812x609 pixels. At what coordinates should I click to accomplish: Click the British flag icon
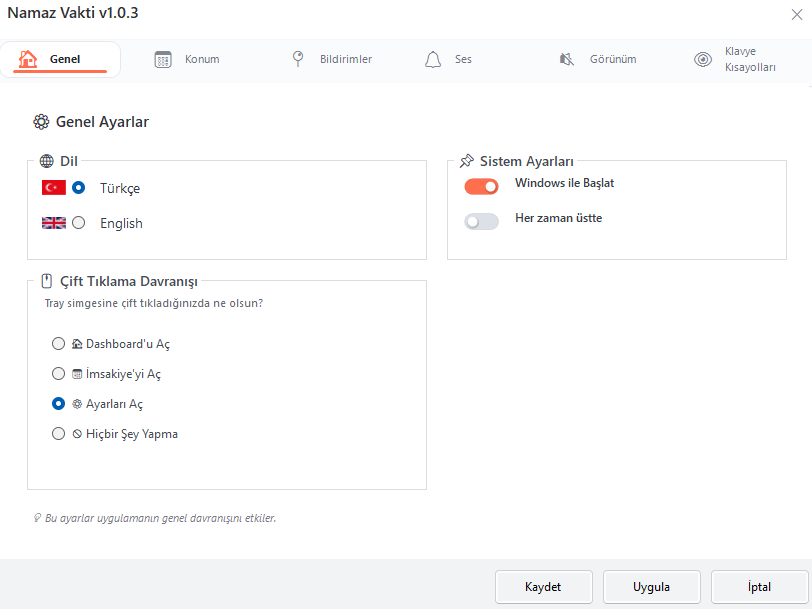[x=53, y=223]
